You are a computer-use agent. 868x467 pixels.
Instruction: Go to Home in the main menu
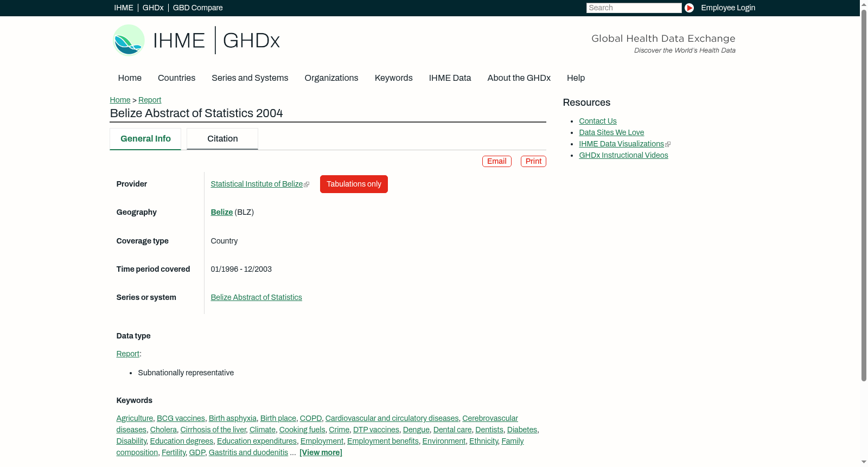point(130,78)
